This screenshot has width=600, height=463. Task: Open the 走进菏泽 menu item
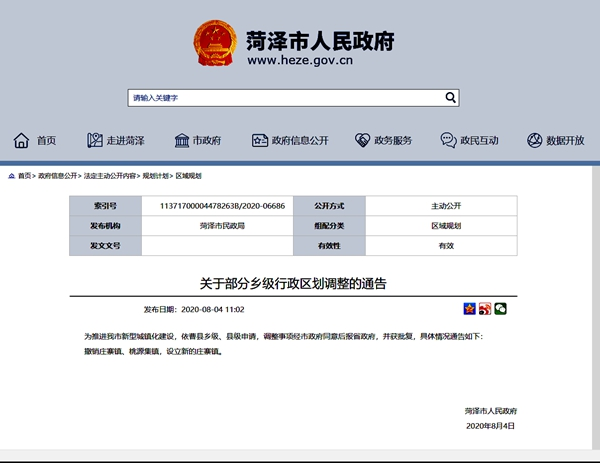click(125, 140)
